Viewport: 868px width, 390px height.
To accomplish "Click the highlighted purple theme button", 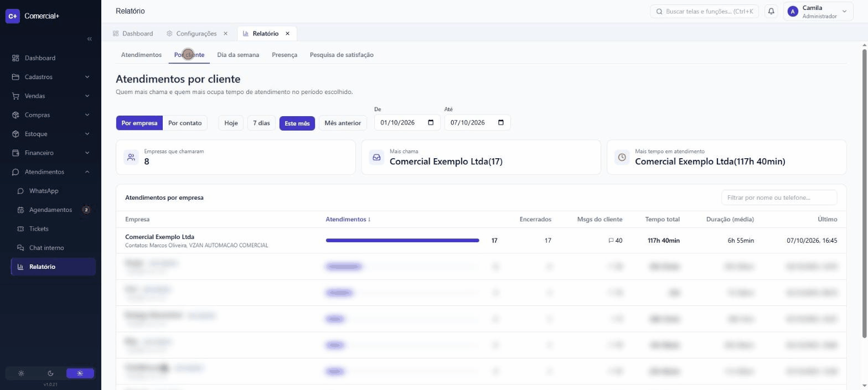I will point(80,373).
